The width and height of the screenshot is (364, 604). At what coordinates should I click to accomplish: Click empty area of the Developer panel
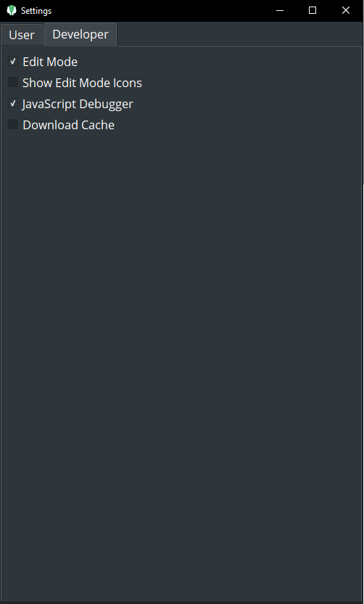[181, 347]
